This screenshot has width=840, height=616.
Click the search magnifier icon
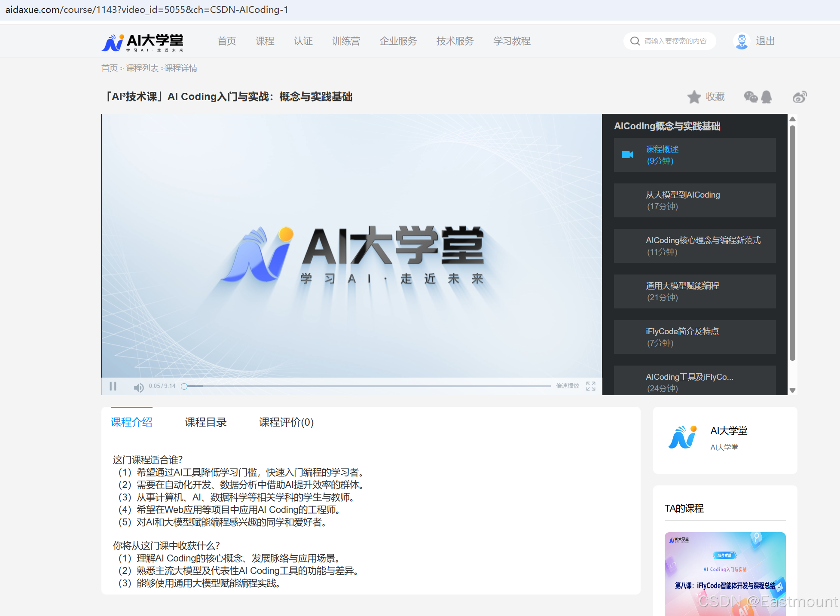point(635,41)
